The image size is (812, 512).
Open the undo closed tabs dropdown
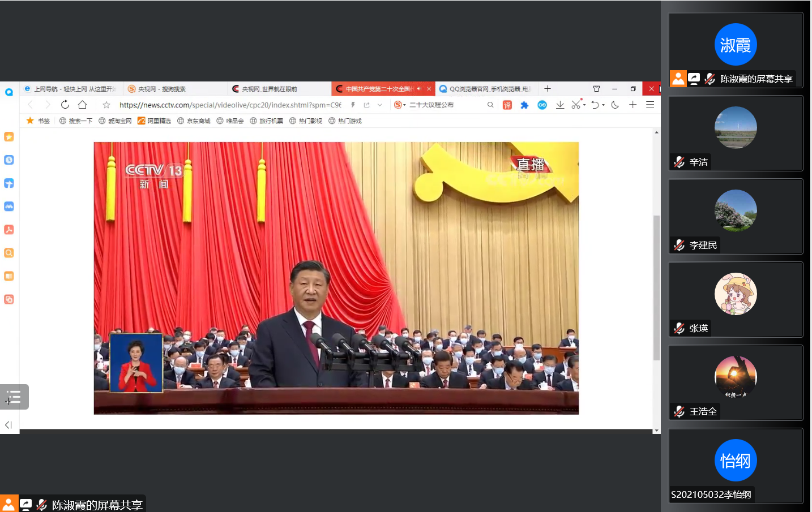tap(603, 105)
